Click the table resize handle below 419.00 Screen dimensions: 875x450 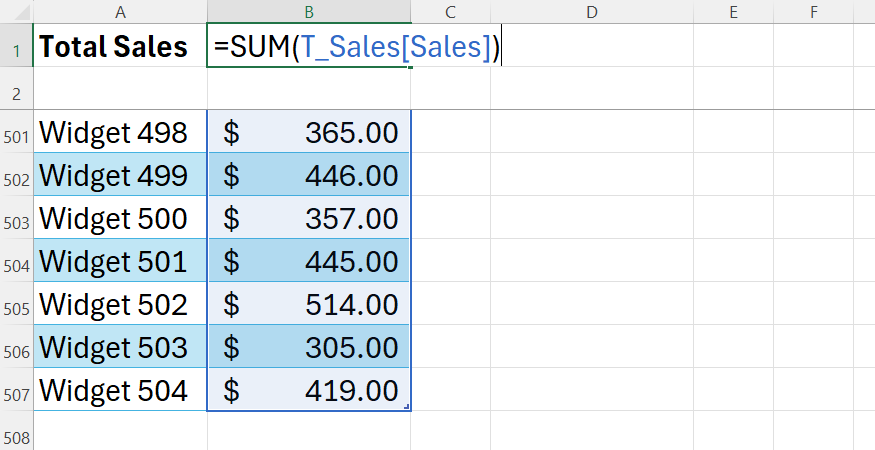click(407, 407)
